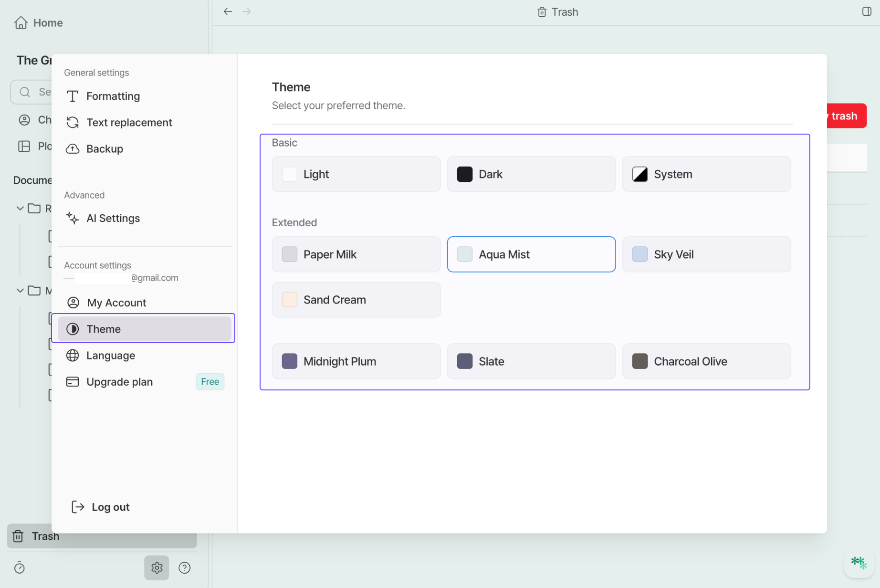The height and width of the screenshot is (588, 880).
Task: Collapse the second folder chevron in sidebar
Action: click(20, 290)
